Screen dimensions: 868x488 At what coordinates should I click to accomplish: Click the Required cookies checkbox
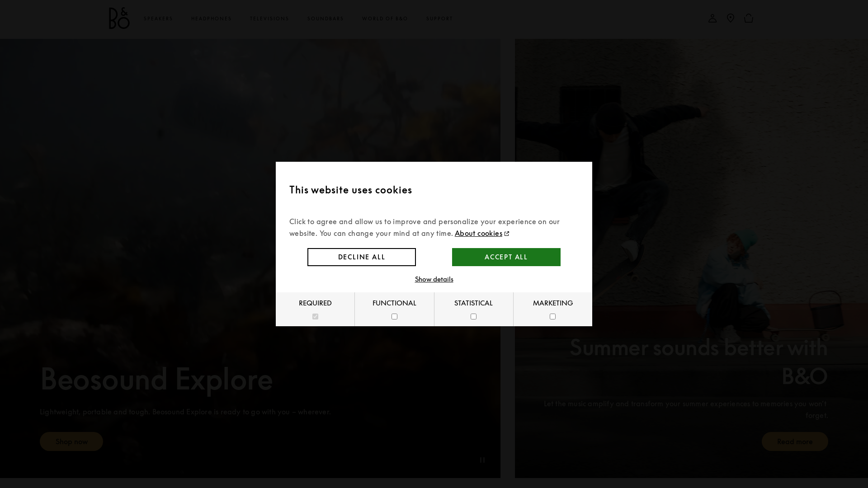(315, 317)
